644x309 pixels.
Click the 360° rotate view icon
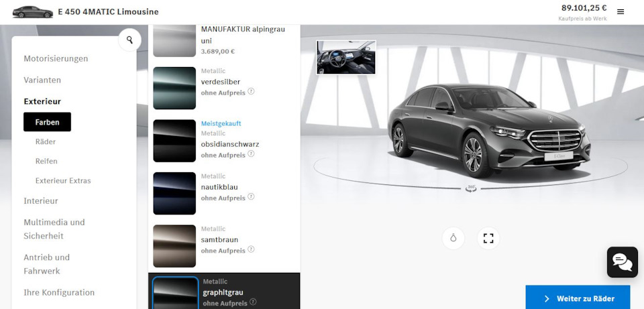(x=471, y=188)
